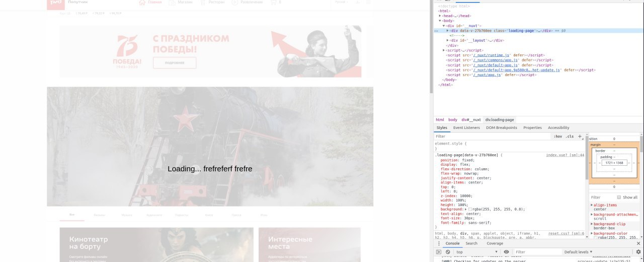The width and height of the screenshot is (644, 262).
Task: Click the 1721 × 1368 box model content
Action: [614, 163]
